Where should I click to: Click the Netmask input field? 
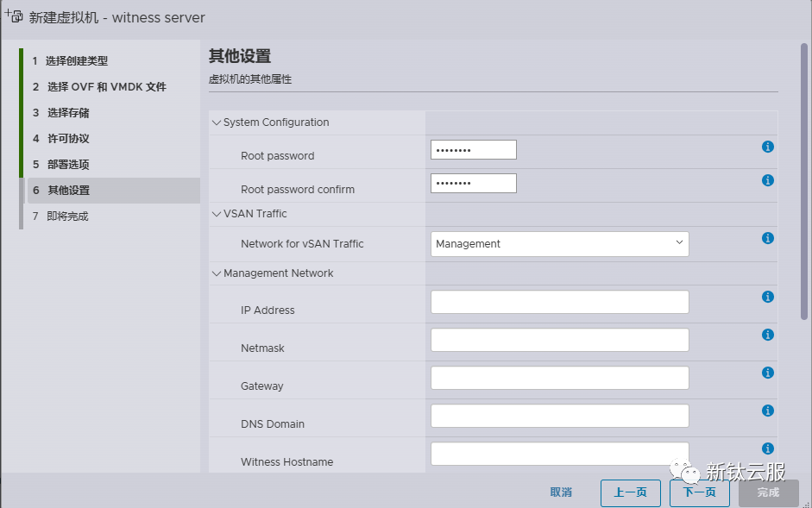coord(560,340)
